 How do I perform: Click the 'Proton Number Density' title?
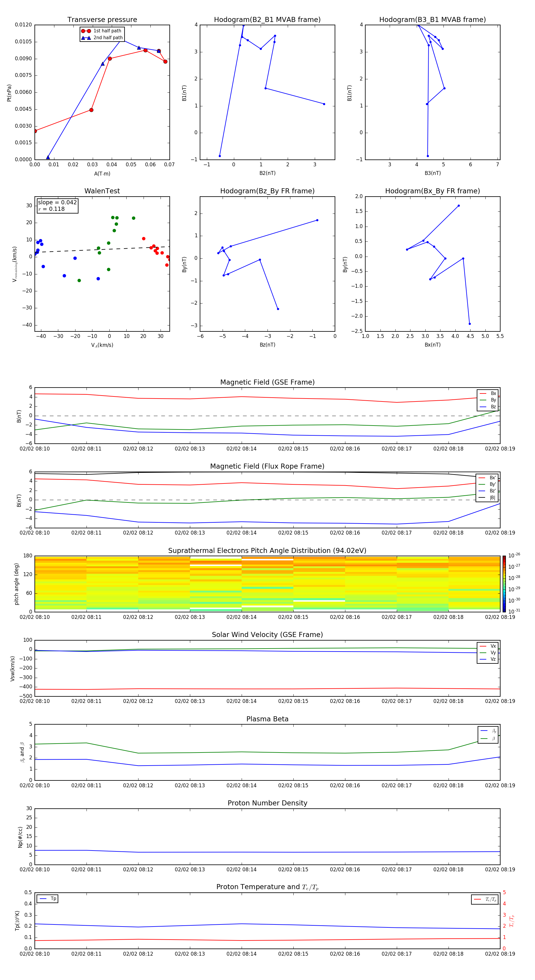[267, 803]
